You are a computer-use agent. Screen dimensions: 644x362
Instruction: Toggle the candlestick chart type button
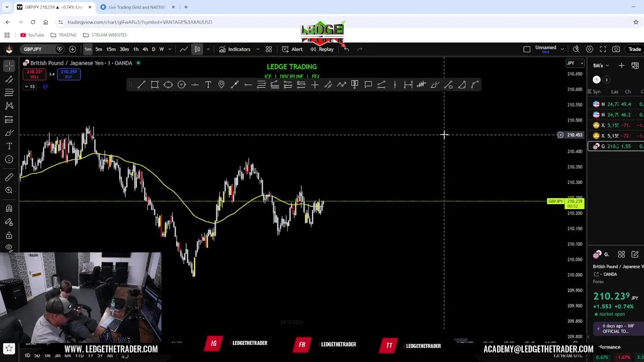click(x=197, y=49)
